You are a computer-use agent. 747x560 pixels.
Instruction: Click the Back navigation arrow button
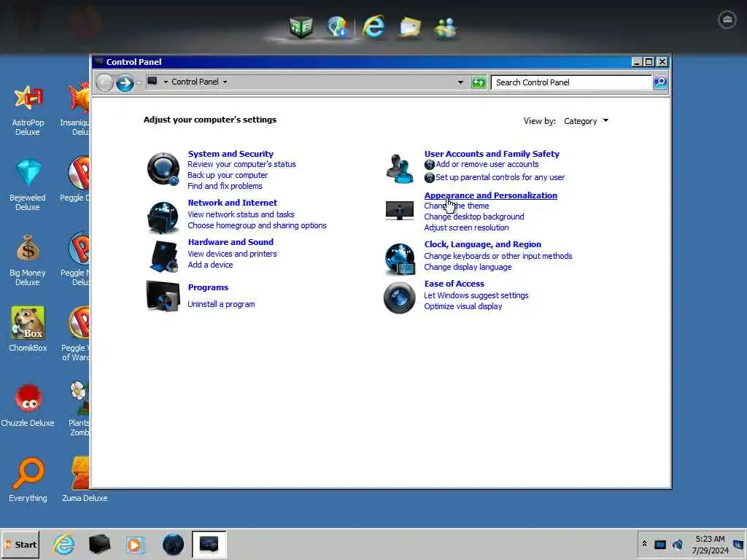[x=104, y=83]
